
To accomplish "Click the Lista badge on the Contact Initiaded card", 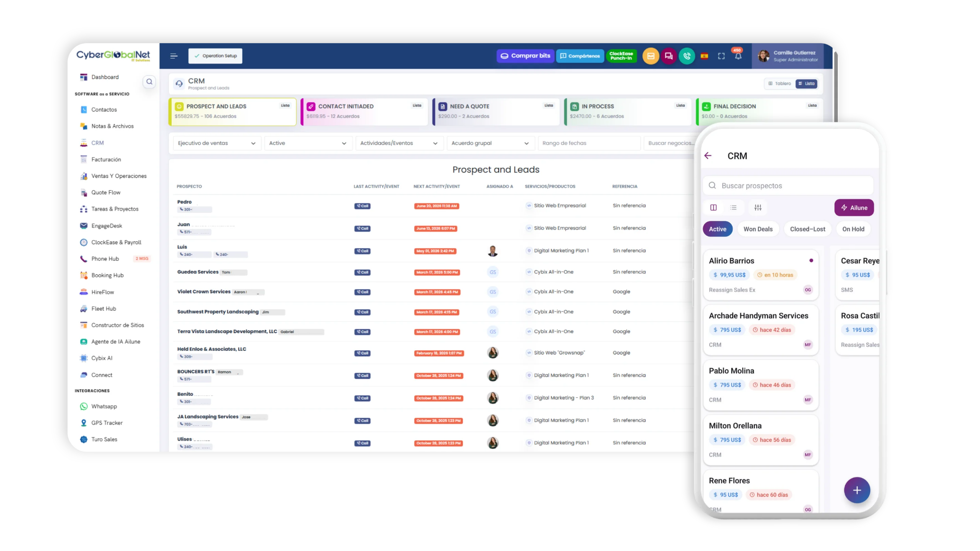I will pyautogui.click(x=416, y=105).
